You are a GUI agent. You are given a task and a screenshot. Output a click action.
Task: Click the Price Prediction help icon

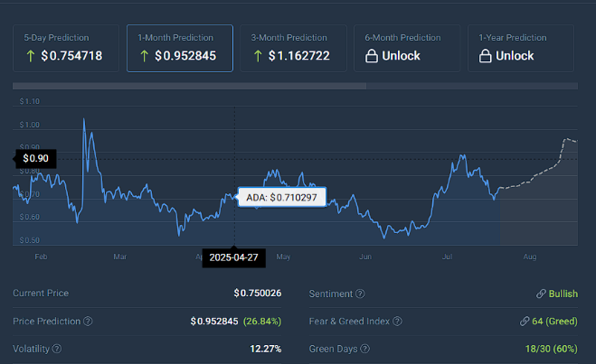tap(88, 322)
